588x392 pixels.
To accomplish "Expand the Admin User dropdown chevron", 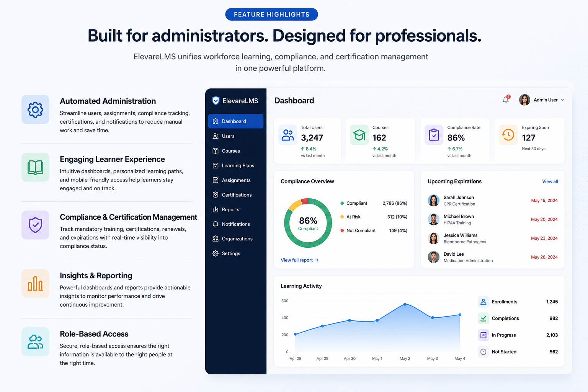I will coord(562,100).
